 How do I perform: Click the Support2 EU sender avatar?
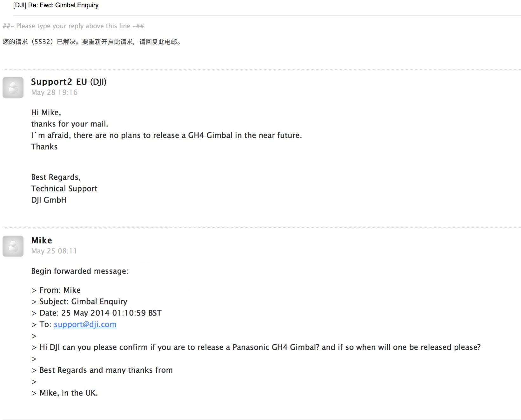pos(13,88)
